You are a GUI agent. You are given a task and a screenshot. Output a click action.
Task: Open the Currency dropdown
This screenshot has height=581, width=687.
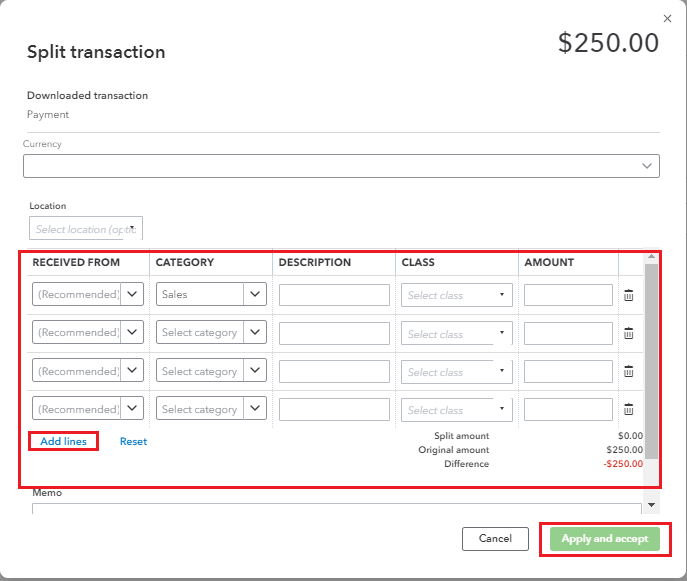[341, 166]
